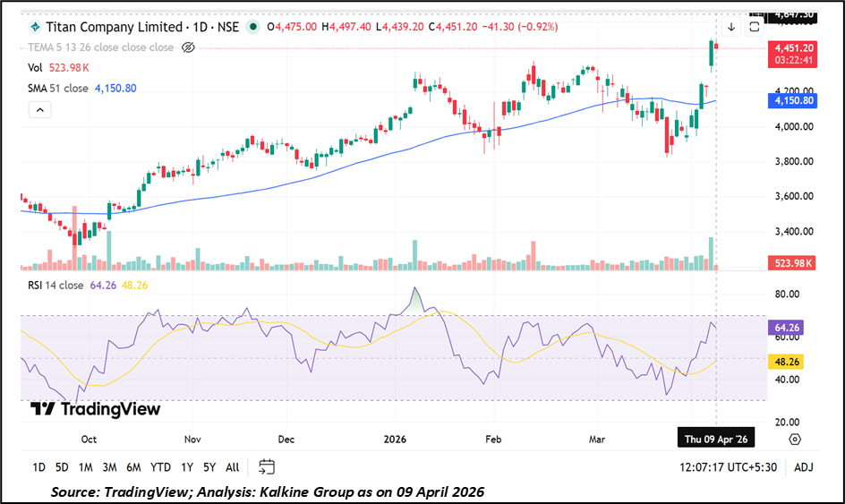Click the Thu 09 Apr '26 date marker

pyautogui.click(x=715, y=440)
